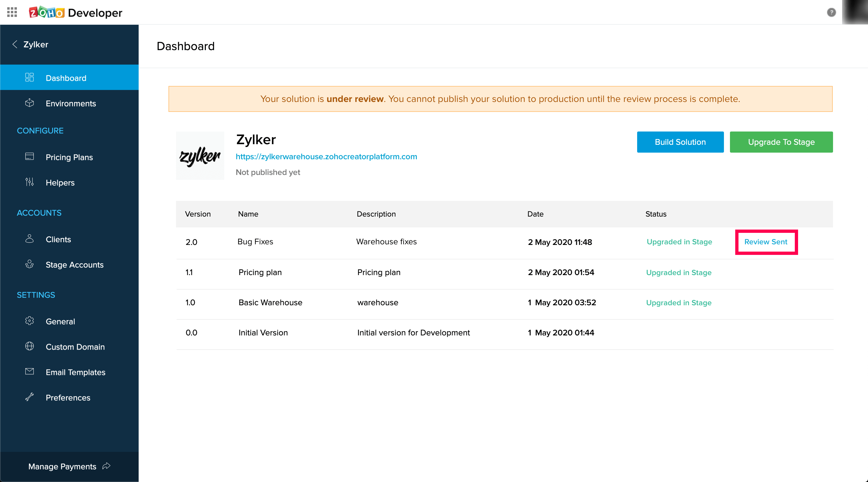Click the date 1 May 2020 03:52
The height and width of the screenshot is (482, 868).
(x=562, y=302)
